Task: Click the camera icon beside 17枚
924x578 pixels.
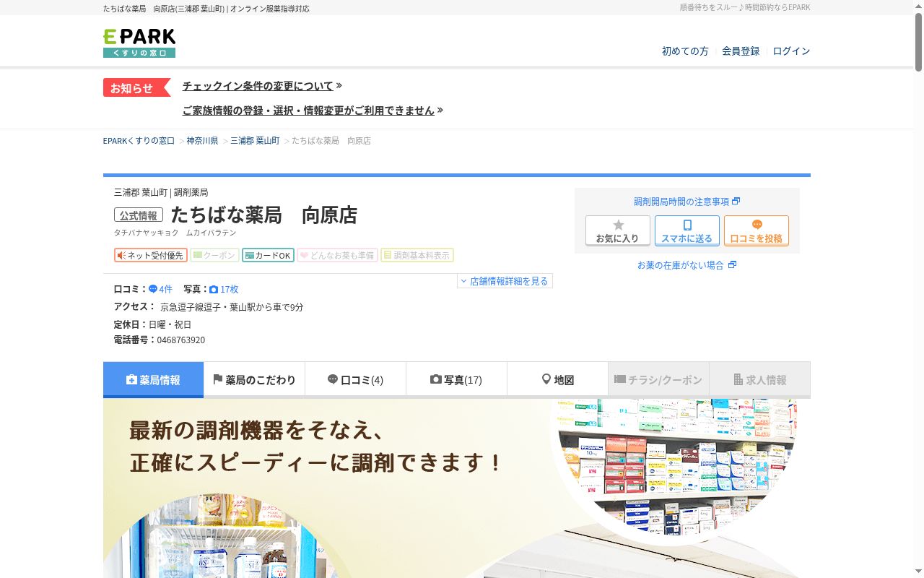Action: tap(214, 289)
